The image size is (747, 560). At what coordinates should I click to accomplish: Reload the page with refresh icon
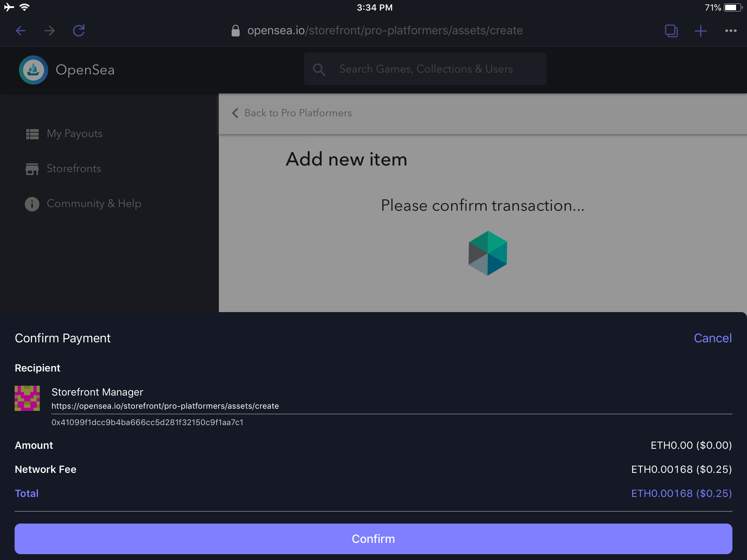(79, 31)
